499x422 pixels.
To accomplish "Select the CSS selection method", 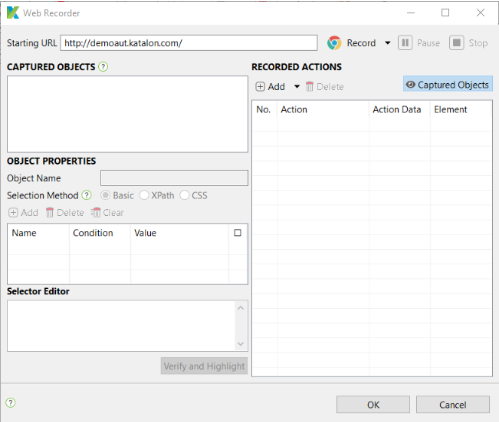I will (194, 195).
